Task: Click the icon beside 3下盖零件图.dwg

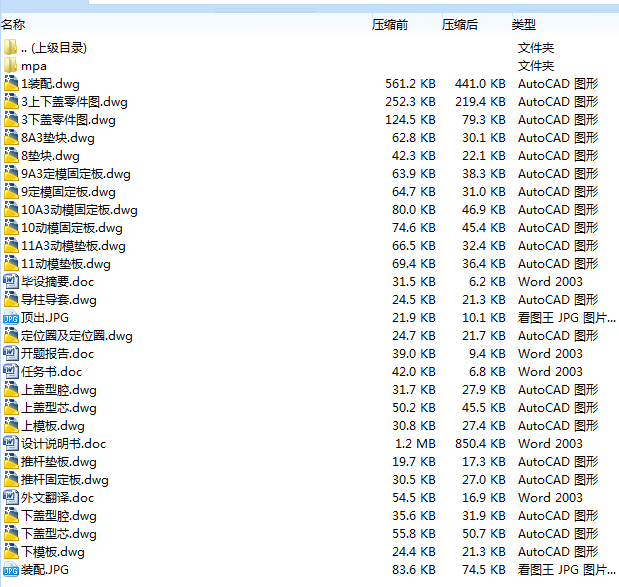Action: (x=11, y=120)
